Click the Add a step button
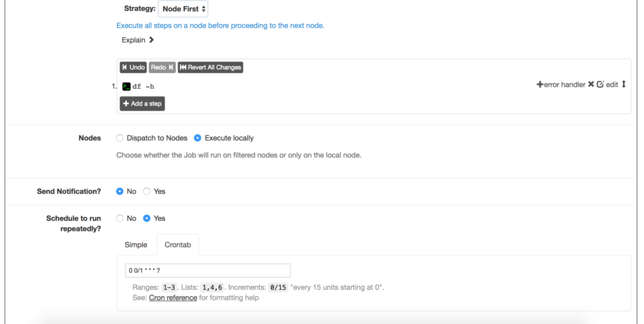Screen dimensions: 644x324 click(142, 103)
